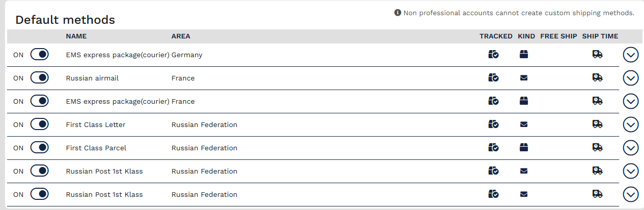Click the ship time truck for First Class Letter
The height and width of the screenshot is (210, 644).
click(x=597, y=124)
